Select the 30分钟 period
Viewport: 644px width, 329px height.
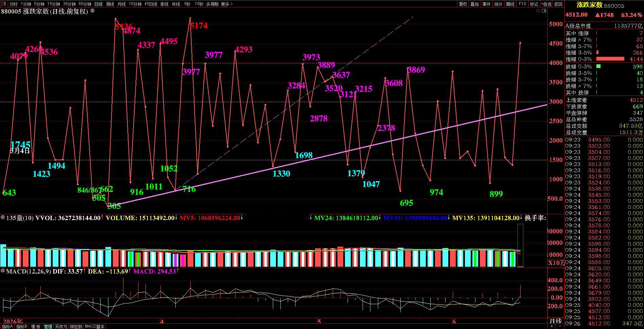click(x=69, y=4)
